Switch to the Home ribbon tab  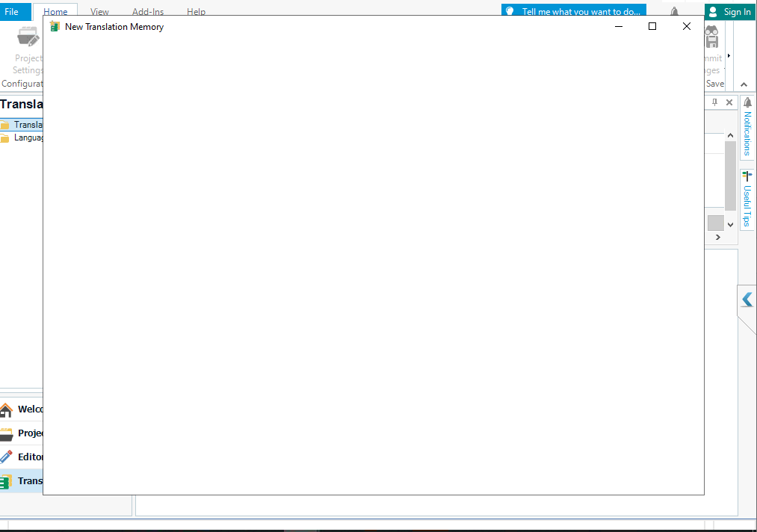pos(55,12)
